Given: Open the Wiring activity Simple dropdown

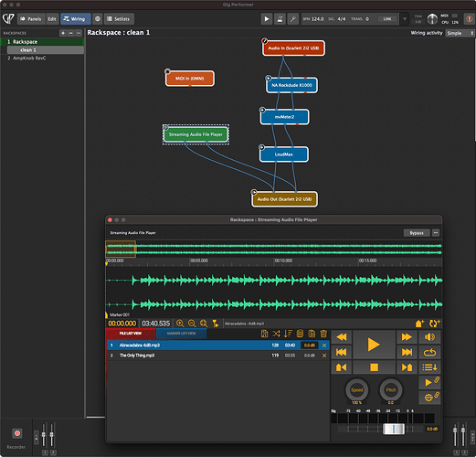Looking at the screenshot, I should pyautogui.click(x=460, y=33).
